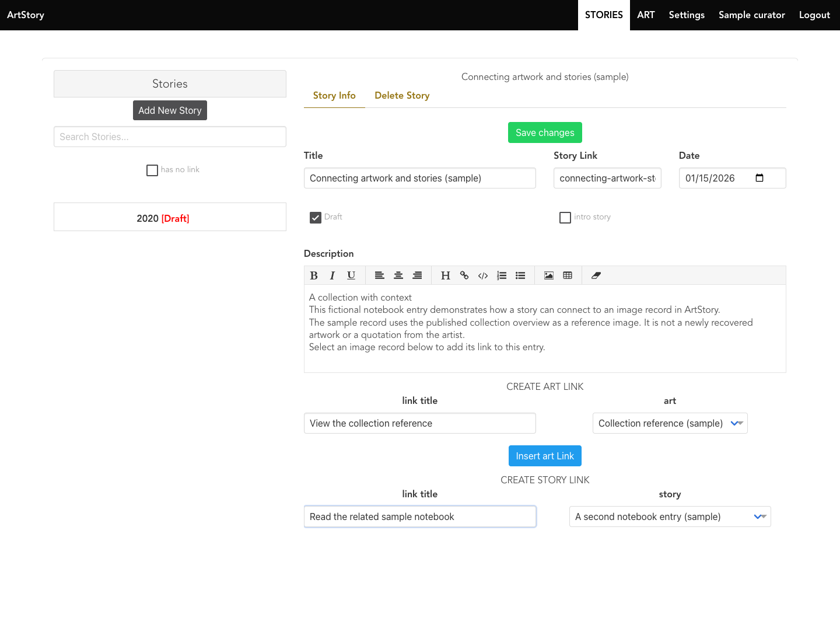
Task: Open the story selection dropdown
Action: 670,517
